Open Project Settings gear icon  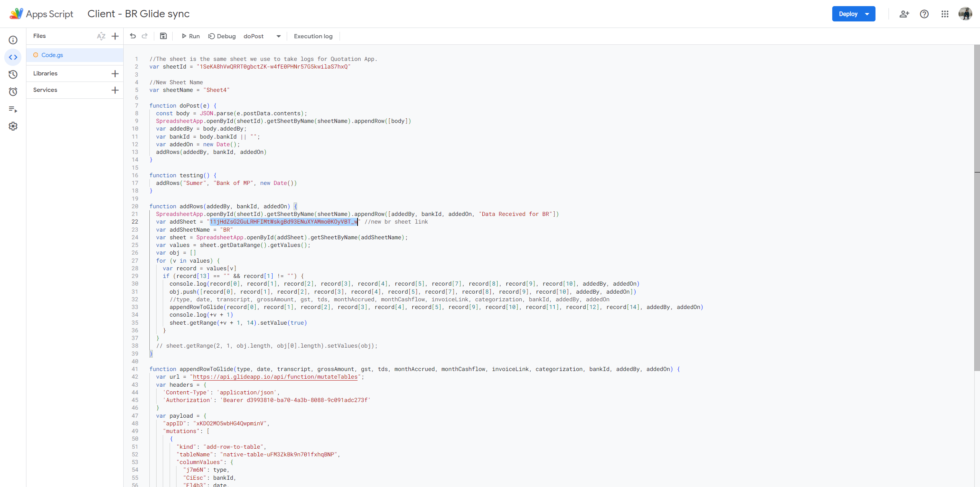click(13, 126)
